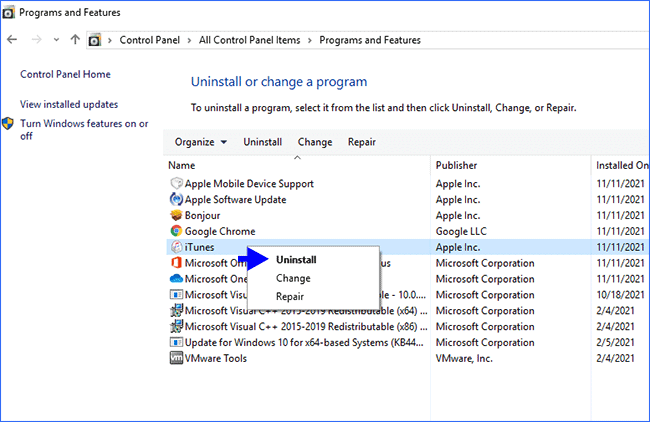Click the Microsoft Visual C++ 10.0 icon
This screenshot has height=422, width=650.
[177, 295]
